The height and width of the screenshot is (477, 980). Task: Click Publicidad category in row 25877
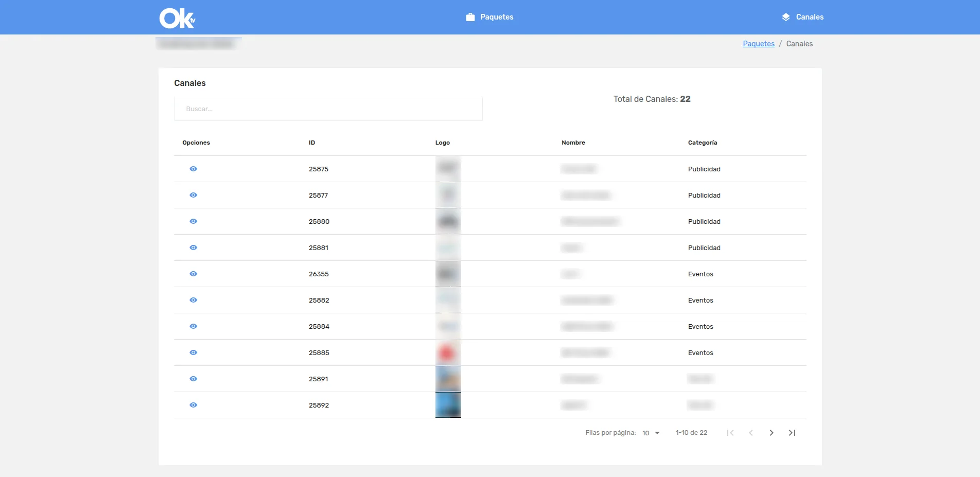[704, 195]
